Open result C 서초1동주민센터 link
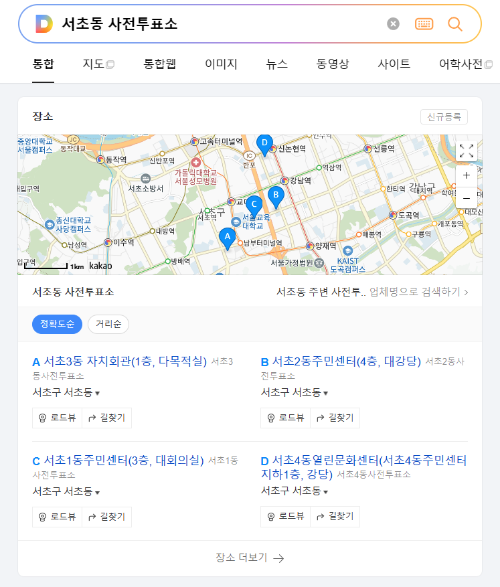This screenshot has width=500, height=587. pos(124,460)
